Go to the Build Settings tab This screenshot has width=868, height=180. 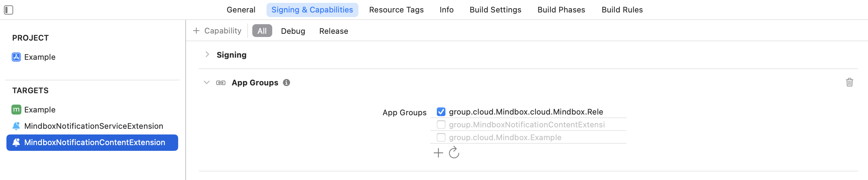click(495, 10)
